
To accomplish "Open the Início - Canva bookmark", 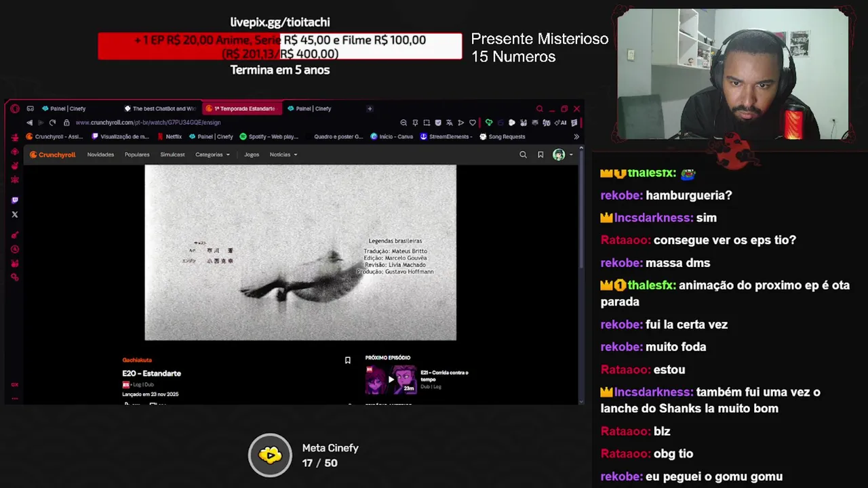I will (x=392, y=136).
